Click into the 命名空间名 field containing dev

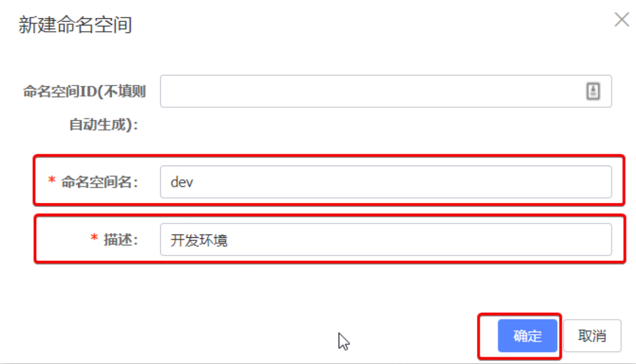(x=386, y=182)
